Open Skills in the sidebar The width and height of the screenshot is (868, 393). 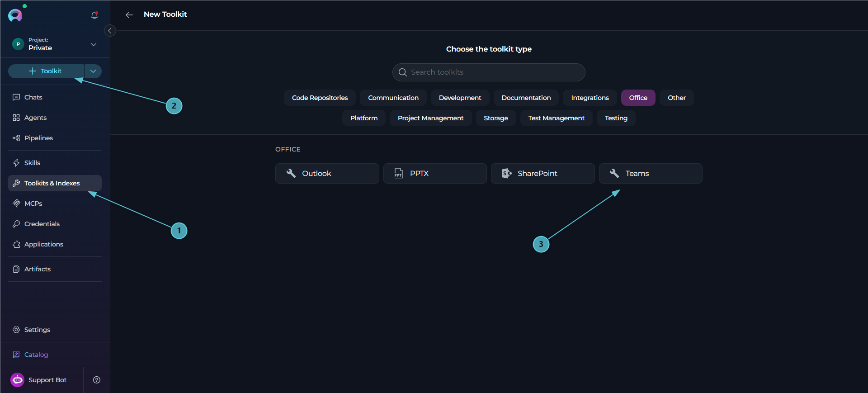click(55, 163)
